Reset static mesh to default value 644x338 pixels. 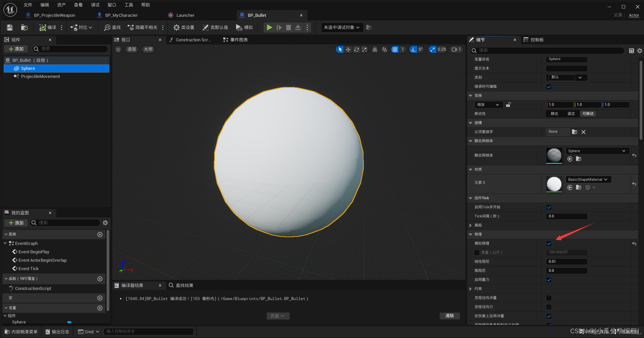point(634,155)
